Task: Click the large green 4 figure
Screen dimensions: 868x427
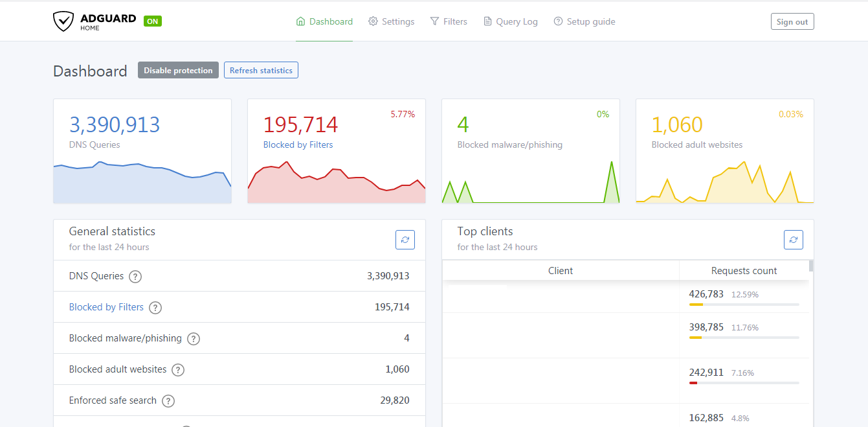Action: (x=463, y=124)
